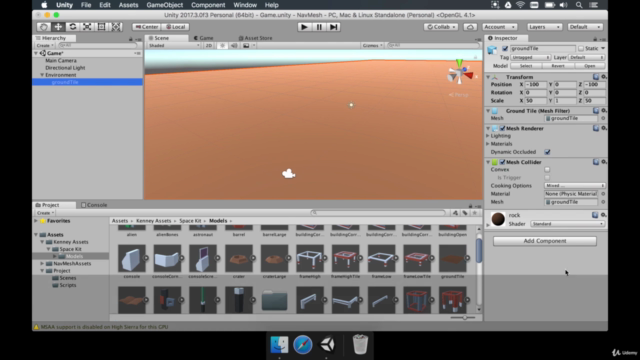Open scene effects image icon
Image resolution: width=640 pixels, height=360 pixels.
(x=246, y=45)
